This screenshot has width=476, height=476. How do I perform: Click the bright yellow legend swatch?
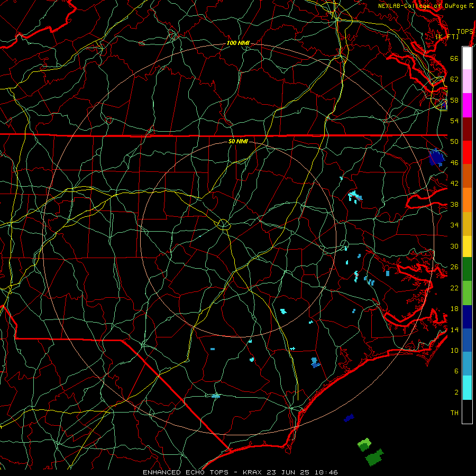click(x=467, y=246)
